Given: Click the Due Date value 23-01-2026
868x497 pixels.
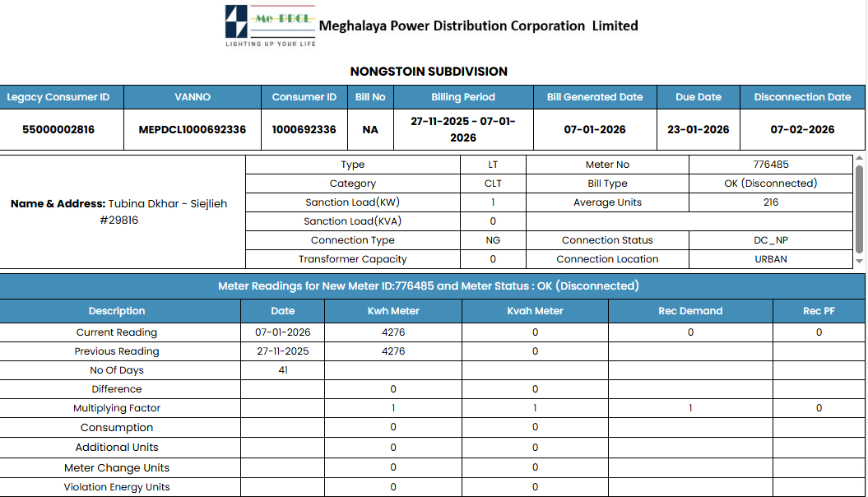Looking at the screenshot, I should point(698,129).
